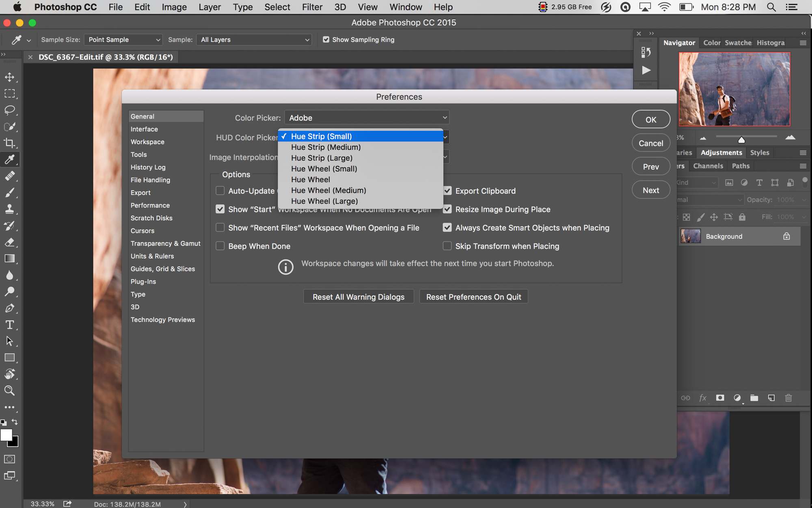
Task: Choose Hue Wheel (Large) from the list
Action: (324, 201)
